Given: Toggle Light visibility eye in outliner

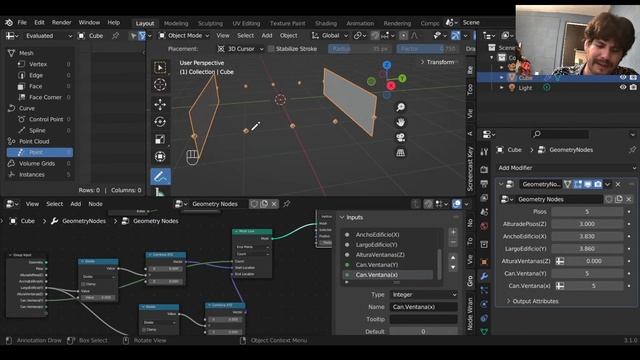Looking at the screenshot, I should 622,87.
